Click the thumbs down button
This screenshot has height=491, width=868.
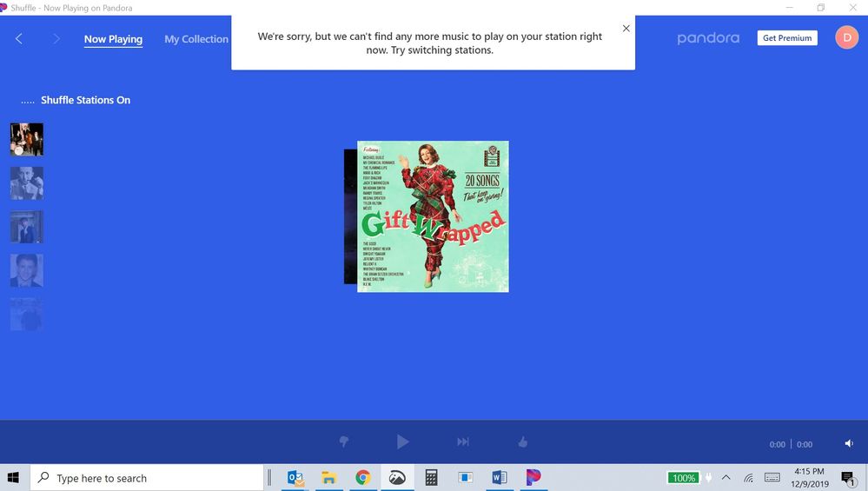point(344,441)
